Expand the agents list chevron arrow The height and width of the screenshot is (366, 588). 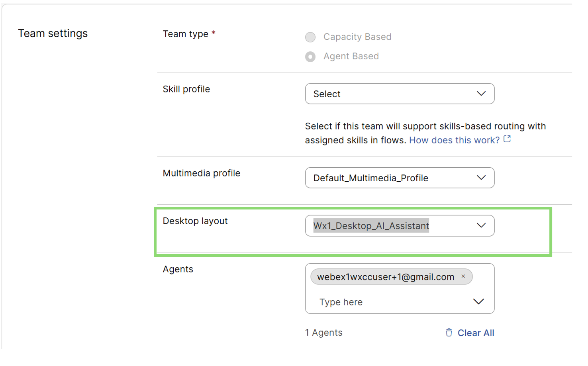click(478, 301)
